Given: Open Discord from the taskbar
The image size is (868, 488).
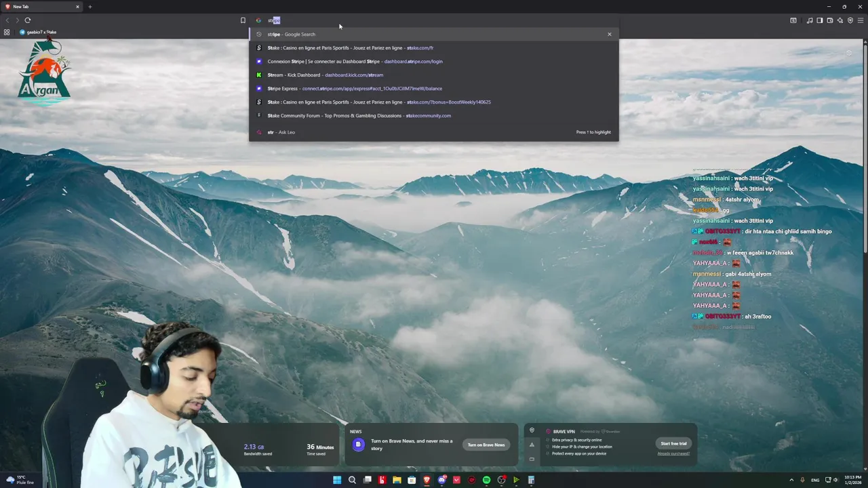Looking at the screenshot, I should [x=441, y=480].
